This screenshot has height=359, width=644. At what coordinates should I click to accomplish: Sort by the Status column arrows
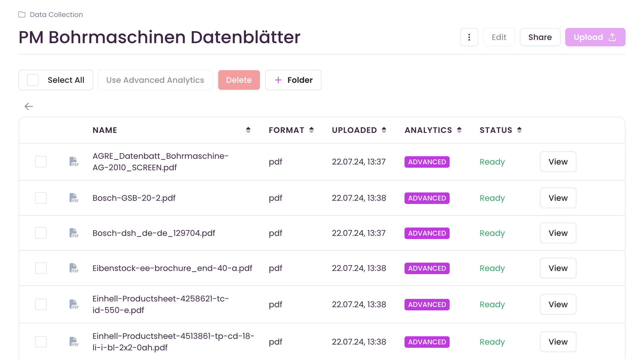click(519, 130)
